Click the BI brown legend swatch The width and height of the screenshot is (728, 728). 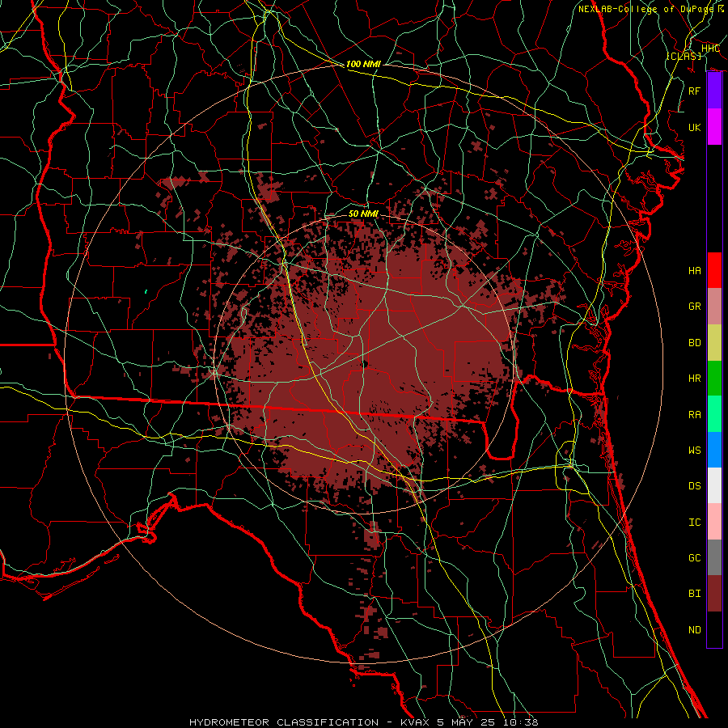(714, 594)
